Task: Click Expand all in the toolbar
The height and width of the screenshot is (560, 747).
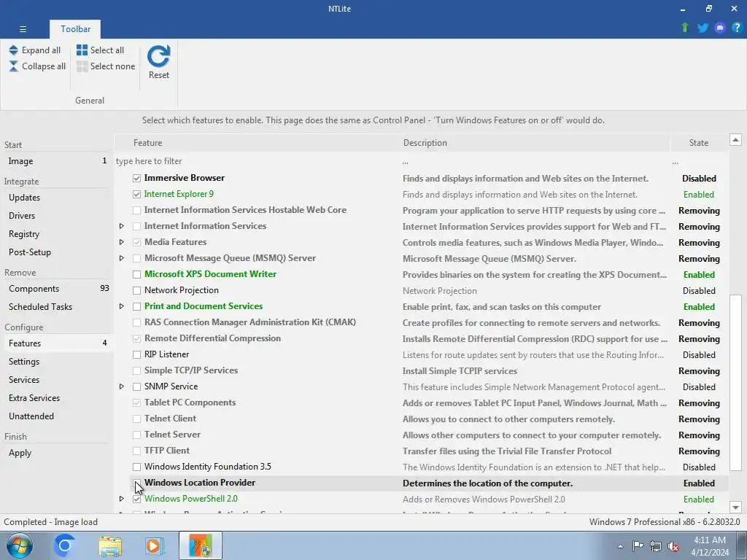Action: tap(35, 50)
